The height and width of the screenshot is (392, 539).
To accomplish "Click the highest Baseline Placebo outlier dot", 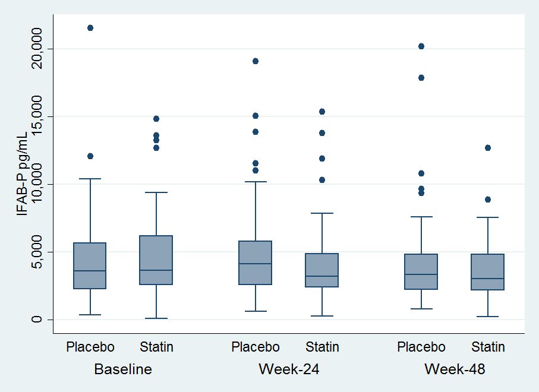I will pyautogui.click(x=90, y=28).
